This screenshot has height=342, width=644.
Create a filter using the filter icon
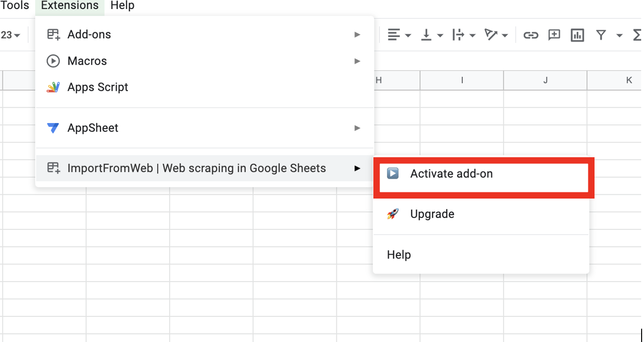click(x=601, y=35)
